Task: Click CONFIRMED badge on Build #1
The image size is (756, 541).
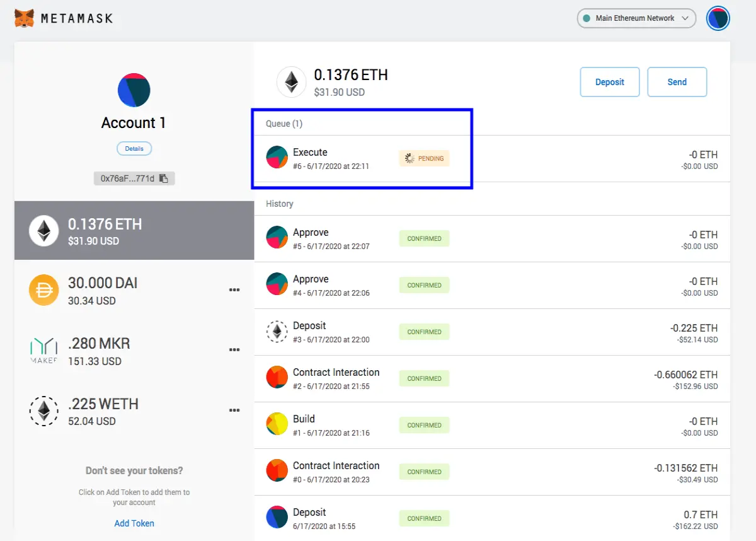Action: point(424,426)
